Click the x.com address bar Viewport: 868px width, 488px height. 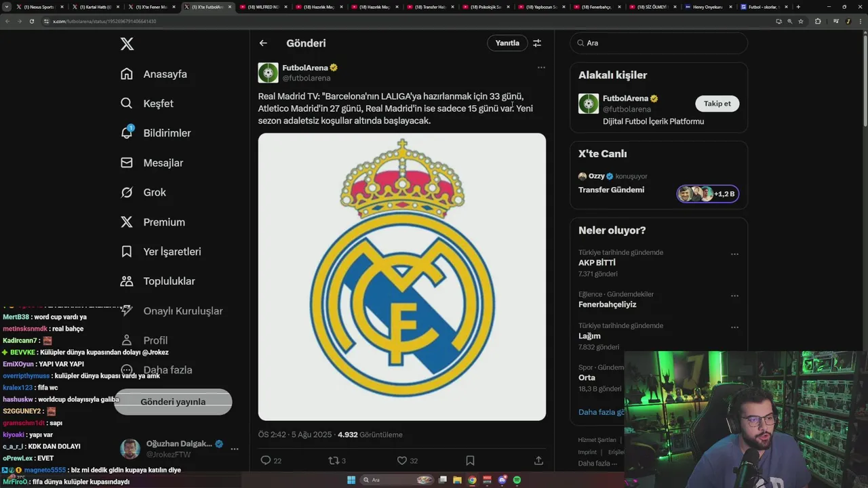(407, 21)
